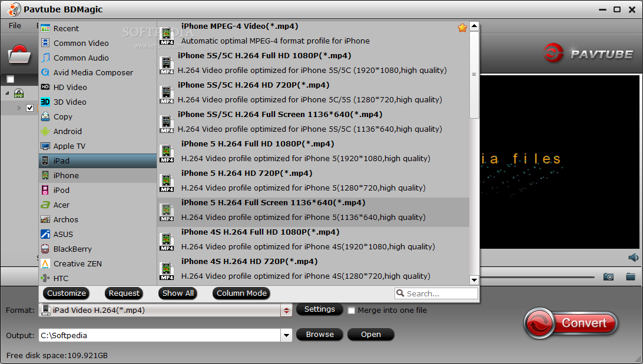
Task: Click the Android robot icon
Action: pyautogui.click(x=45, y=132)
